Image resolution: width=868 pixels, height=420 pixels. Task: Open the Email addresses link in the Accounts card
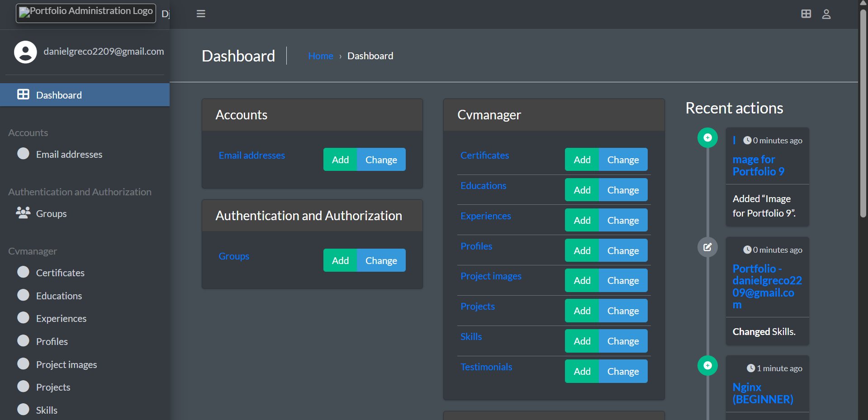click(x=251, y=155)
